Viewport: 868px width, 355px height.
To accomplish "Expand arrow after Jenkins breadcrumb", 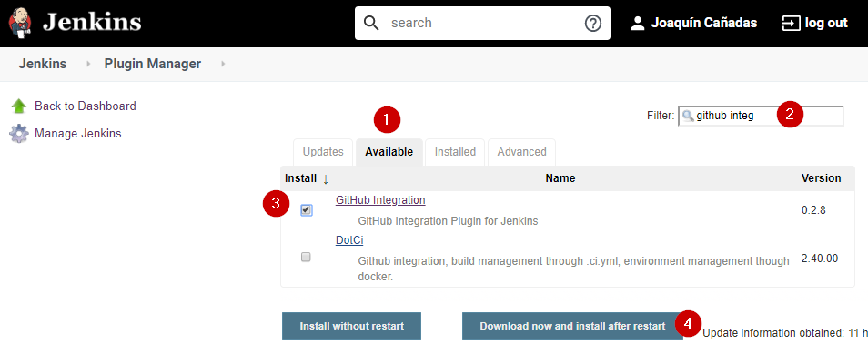I will coord(88,65).
